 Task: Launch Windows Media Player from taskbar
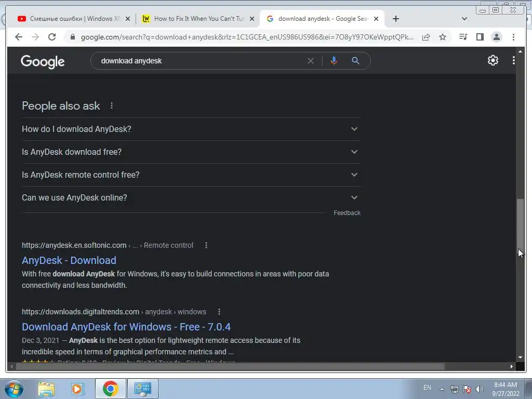click(77, 389)
